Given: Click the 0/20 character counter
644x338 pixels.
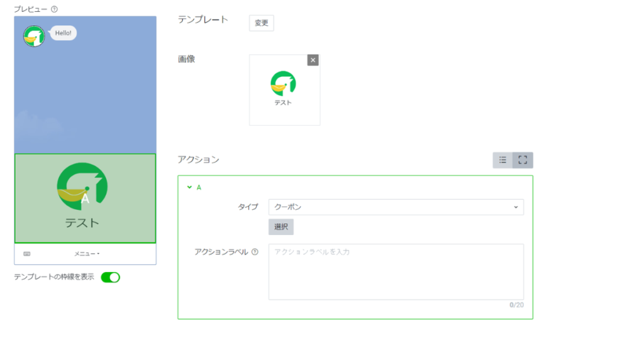Looking at the screenshot, I should [x=516, y=305].
